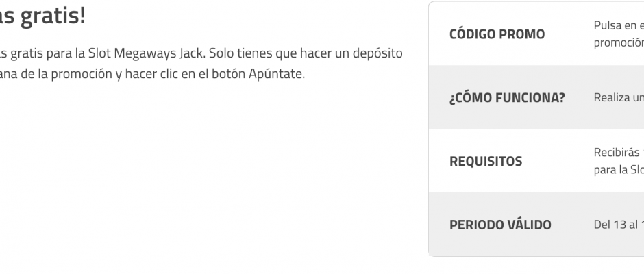Select the CÓDIGO PROMO row label
644x274 pixels.
(497, 34)
